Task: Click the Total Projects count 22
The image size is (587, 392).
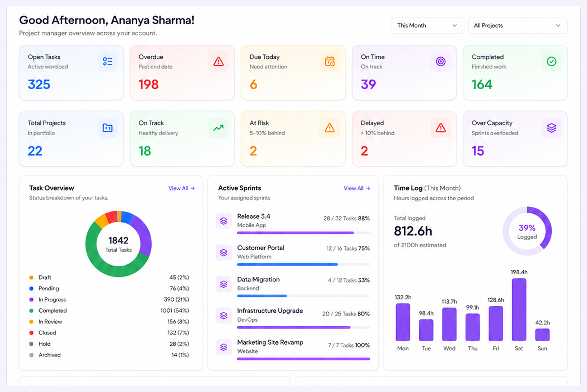Action: pos(35,151)
